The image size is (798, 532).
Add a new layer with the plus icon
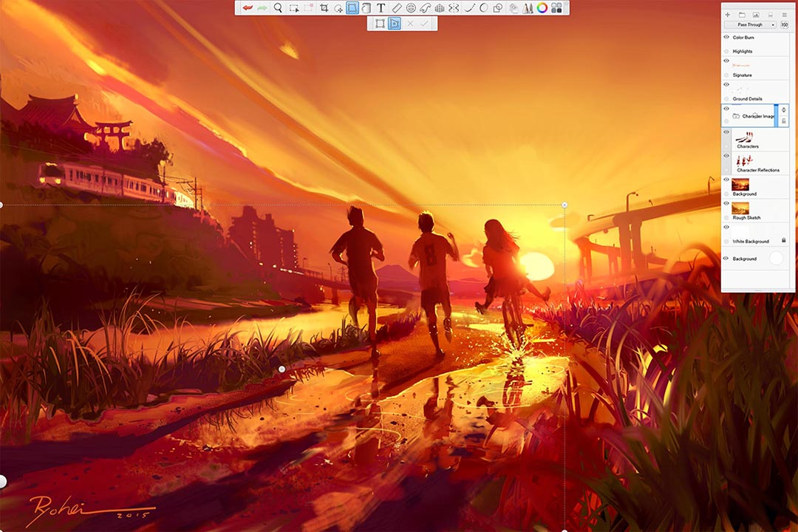[729, 14]
